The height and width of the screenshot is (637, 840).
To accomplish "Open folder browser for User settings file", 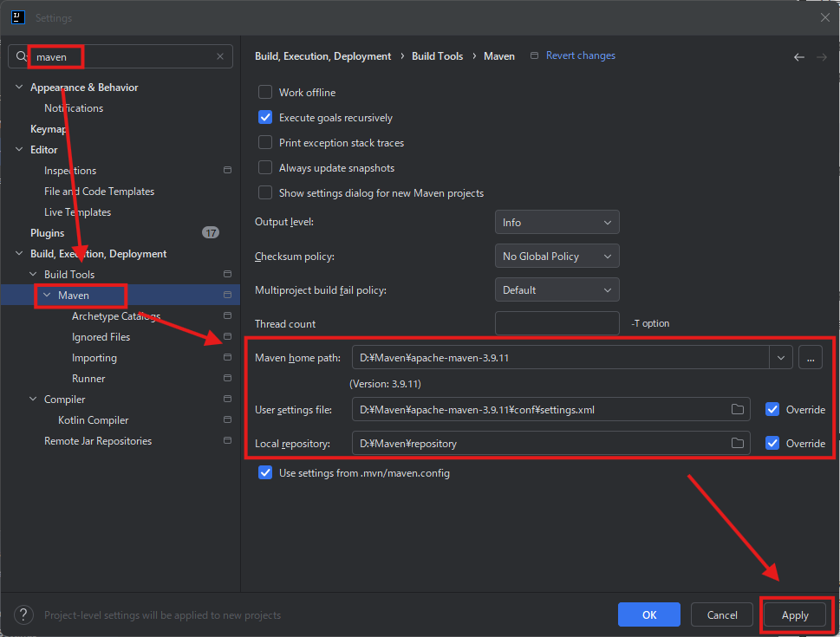I will pos(738,409).
